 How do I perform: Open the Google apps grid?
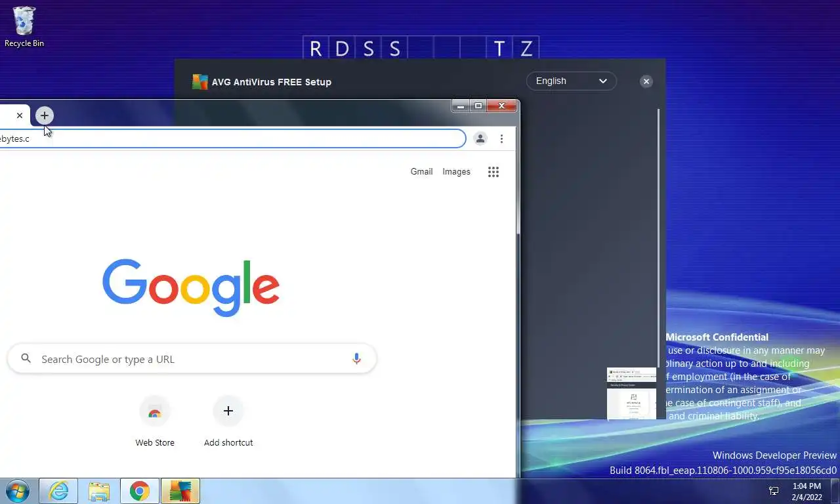pyautogui.click(x=493, y=172)
